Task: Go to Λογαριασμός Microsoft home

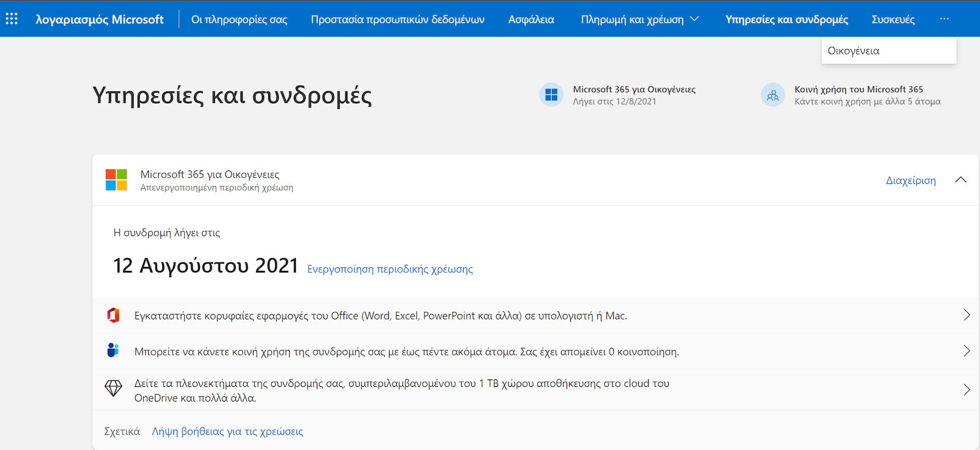Action: coord(99,19)
